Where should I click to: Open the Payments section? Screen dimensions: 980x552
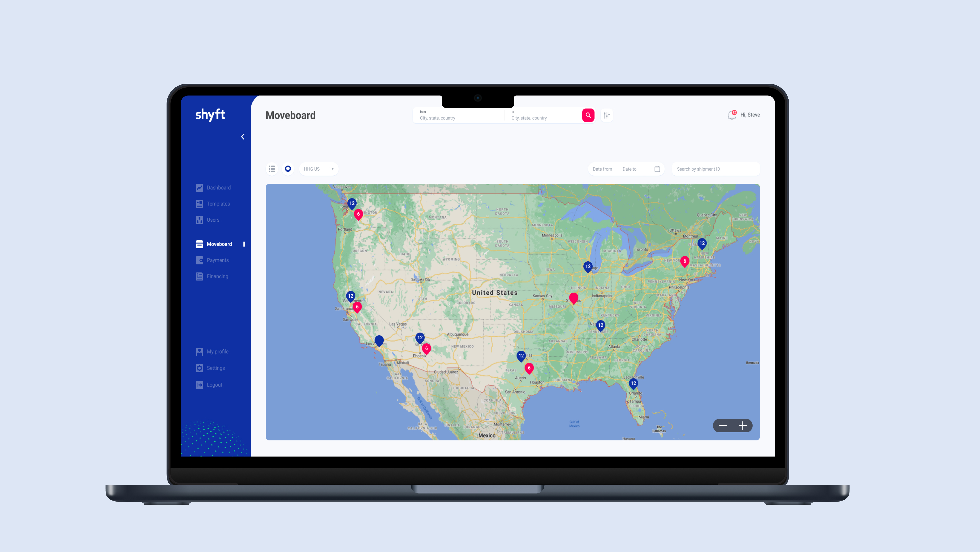point(218,260)
